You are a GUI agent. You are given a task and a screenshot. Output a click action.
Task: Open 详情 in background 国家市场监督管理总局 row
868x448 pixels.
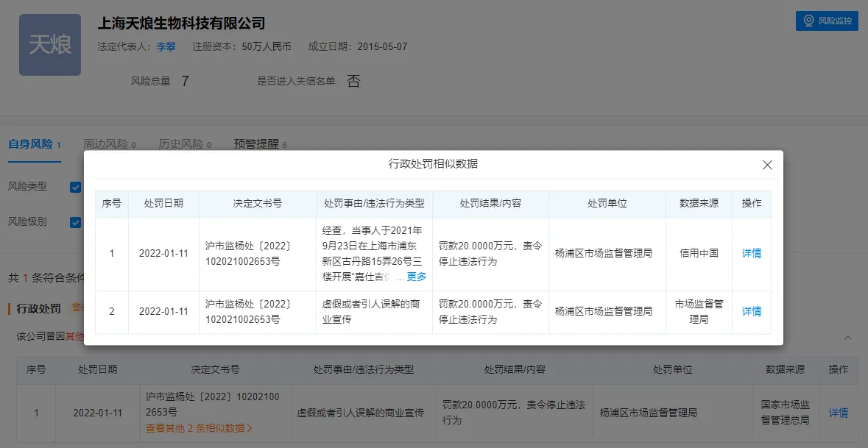(x=838, y=413)
